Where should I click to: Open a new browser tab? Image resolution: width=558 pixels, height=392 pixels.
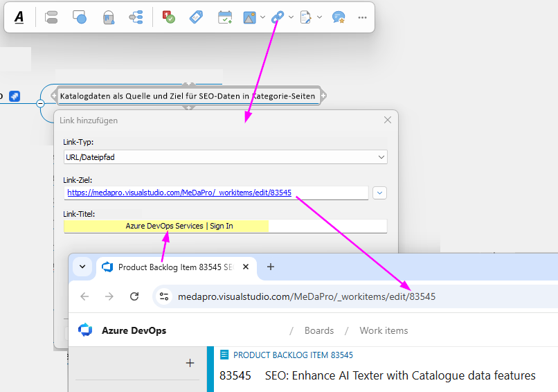tap(271, 267)
